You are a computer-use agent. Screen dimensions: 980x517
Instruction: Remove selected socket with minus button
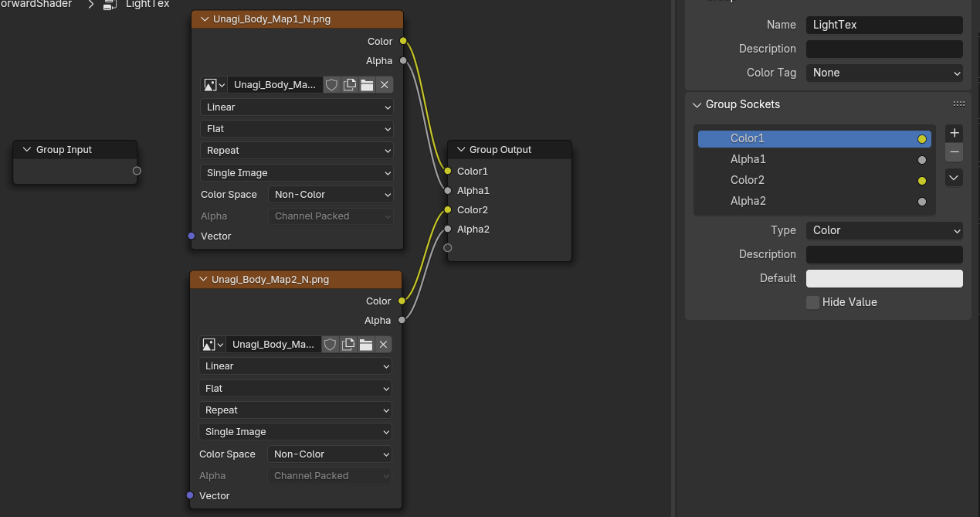pos(955,152)
